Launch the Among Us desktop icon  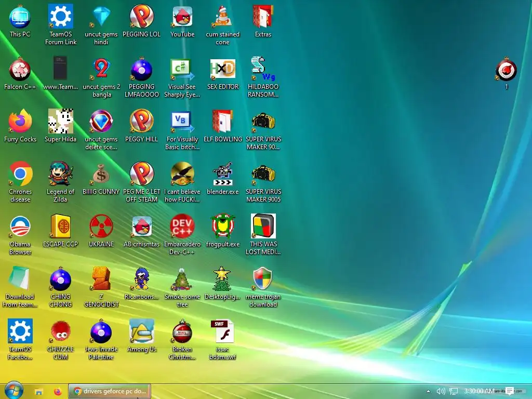pyautogui.click(x=141, y=331)
